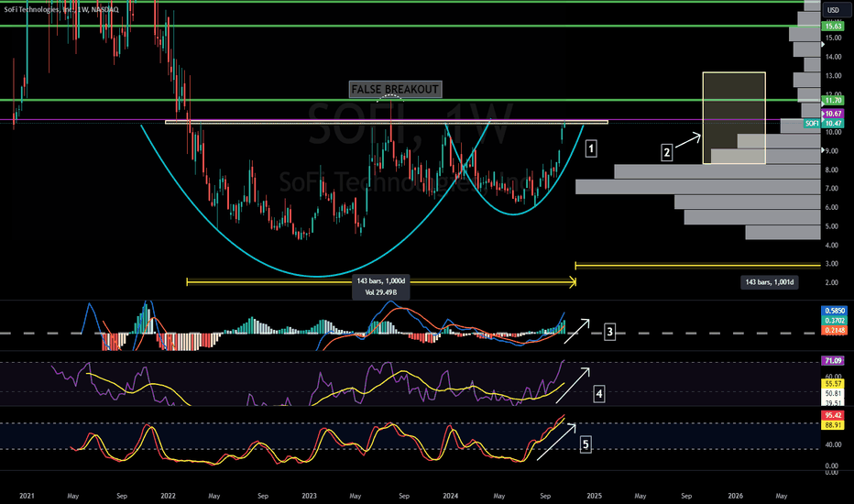Click 5.00 on the price axis
The image size is (854, 504).
(833, 226)
